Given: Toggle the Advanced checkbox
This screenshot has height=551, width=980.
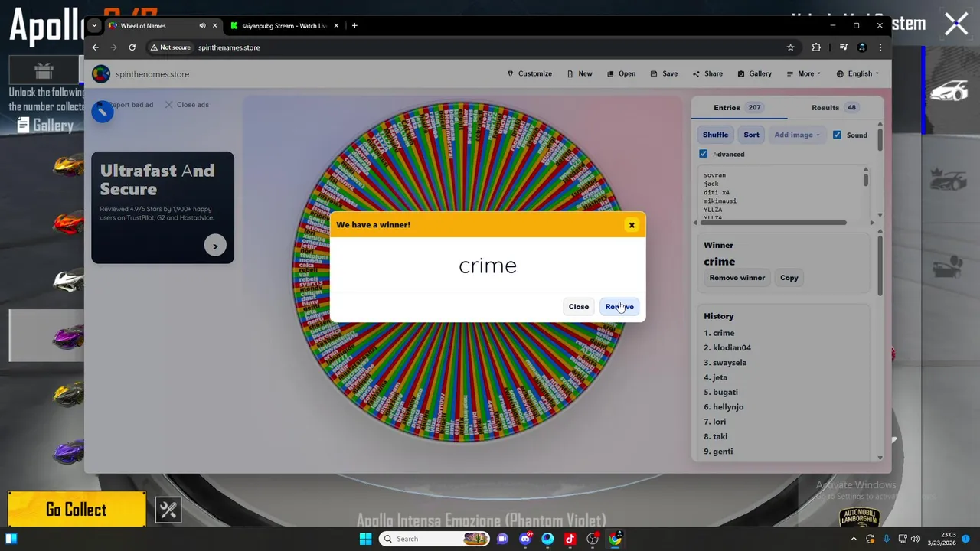Looking at the screenshot, I should pos(703,154).
